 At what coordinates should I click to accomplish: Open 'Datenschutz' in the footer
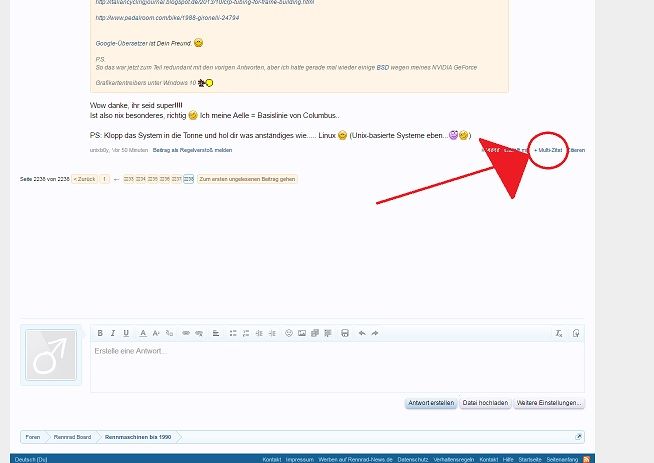click(413, 459)
